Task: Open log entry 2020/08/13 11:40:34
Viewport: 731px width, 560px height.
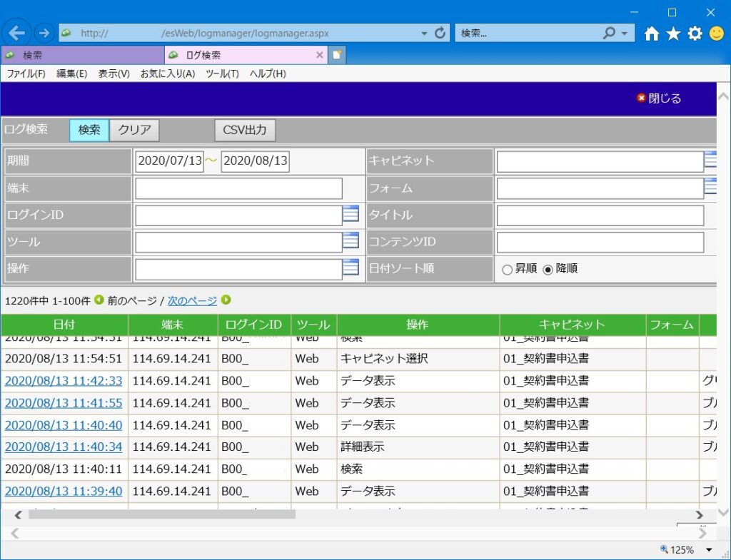Action: [64, 447]
